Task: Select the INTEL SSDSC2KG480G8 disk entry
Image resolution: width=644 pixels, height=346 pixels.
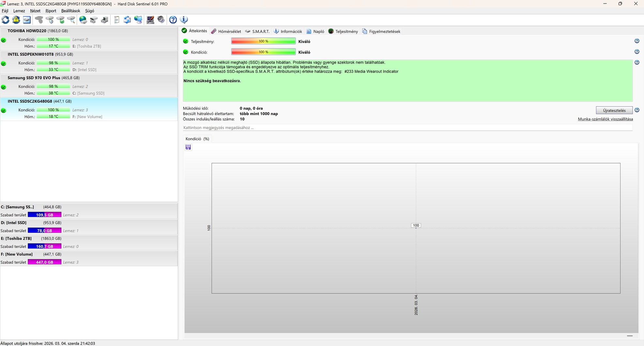Action: click(x=89, y=109)
